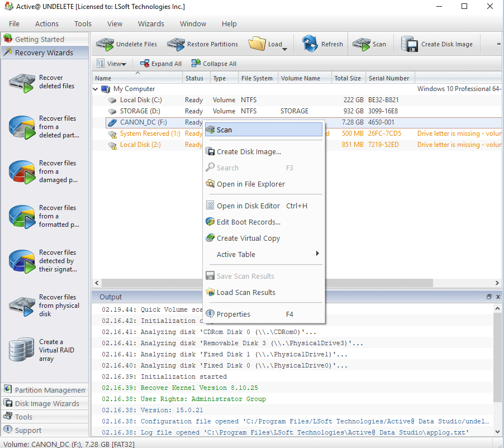The height and width of the screenshot is (448, 504).
Task: Start Recover files from physical disk wizard
Action: (x=44, y=306)
